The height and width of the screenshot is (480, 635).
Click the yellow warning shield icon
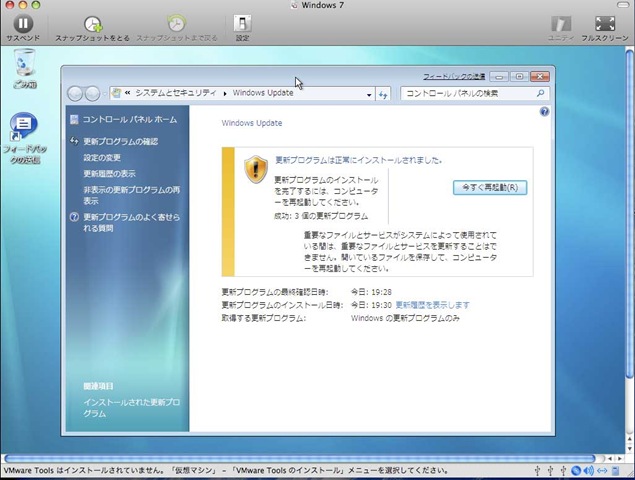256,169
